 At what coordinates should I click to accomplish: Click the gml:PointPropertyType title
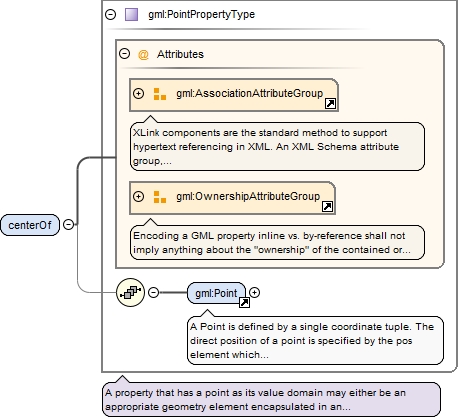201,15
